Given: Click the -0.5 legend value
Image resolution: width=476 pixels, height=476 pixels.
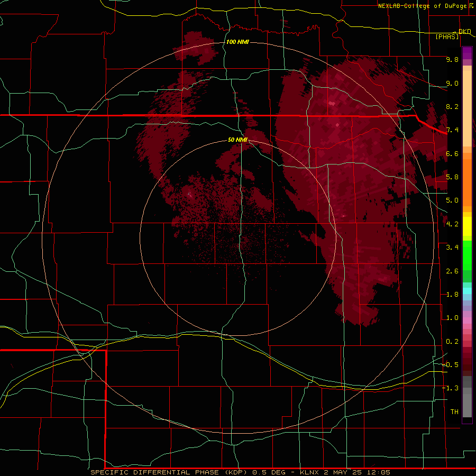Looking at the screenshot, I should pos(451,365).
